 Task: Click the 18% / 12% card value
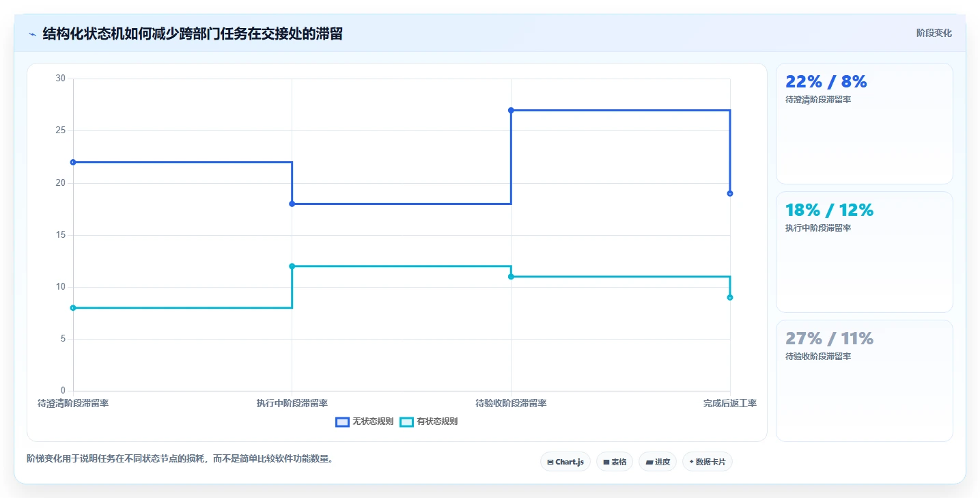tap(829, 210)
